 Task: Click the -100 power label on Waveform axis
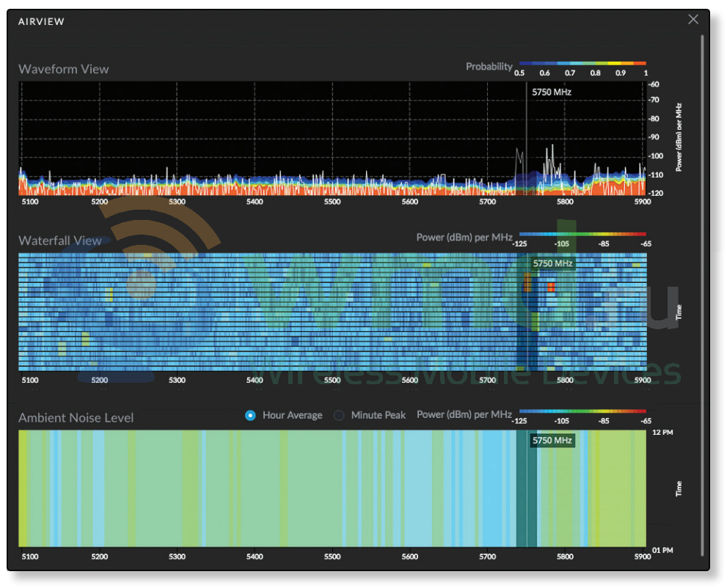click(656, 155)
